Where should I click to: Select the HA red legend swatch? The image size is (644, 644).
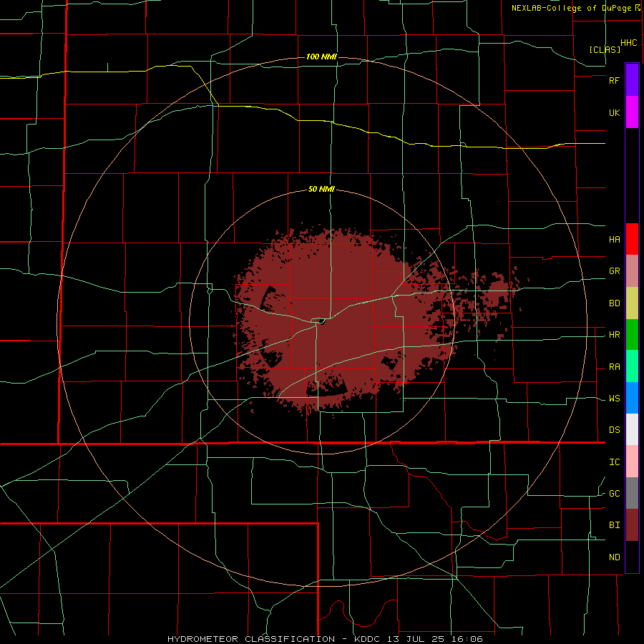pos(632,239)
